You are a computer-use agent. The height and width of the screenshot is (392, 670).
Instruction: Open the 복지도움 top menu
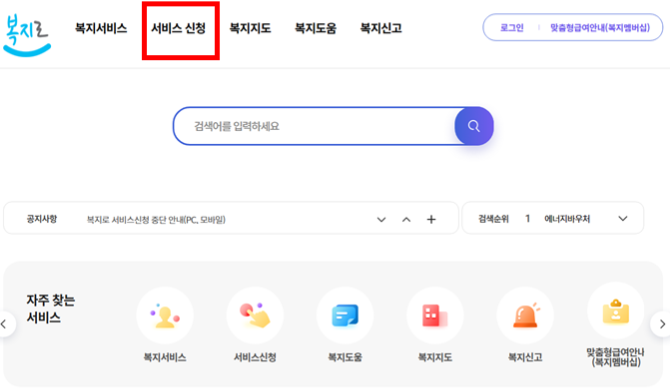tap(315, 28)
